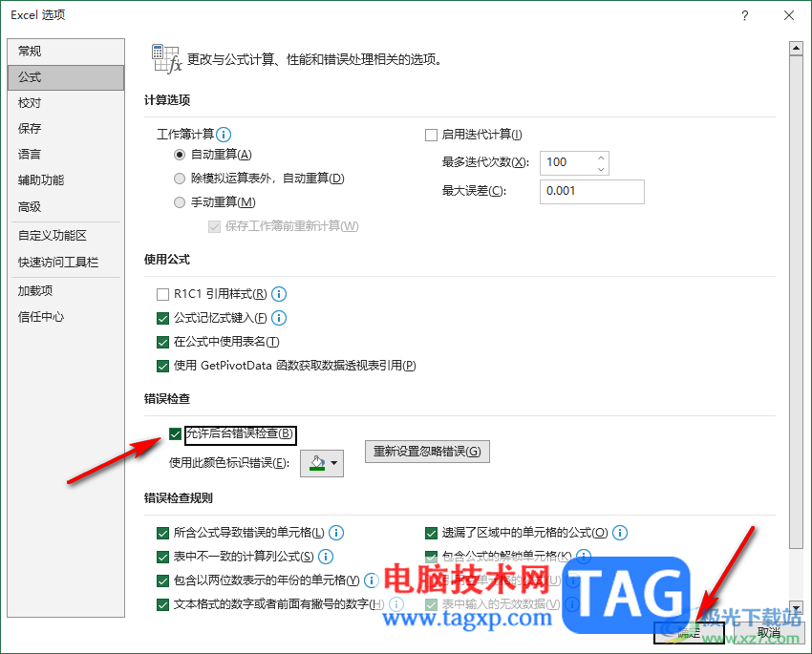
Task: Open 快速访问工具栏 settings
Action: (66, 263)
